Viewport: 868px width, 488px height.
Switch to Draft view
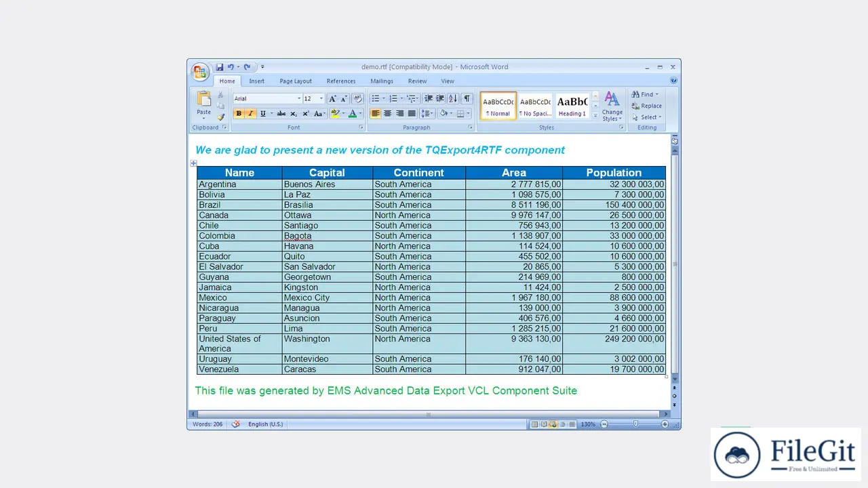572,424
